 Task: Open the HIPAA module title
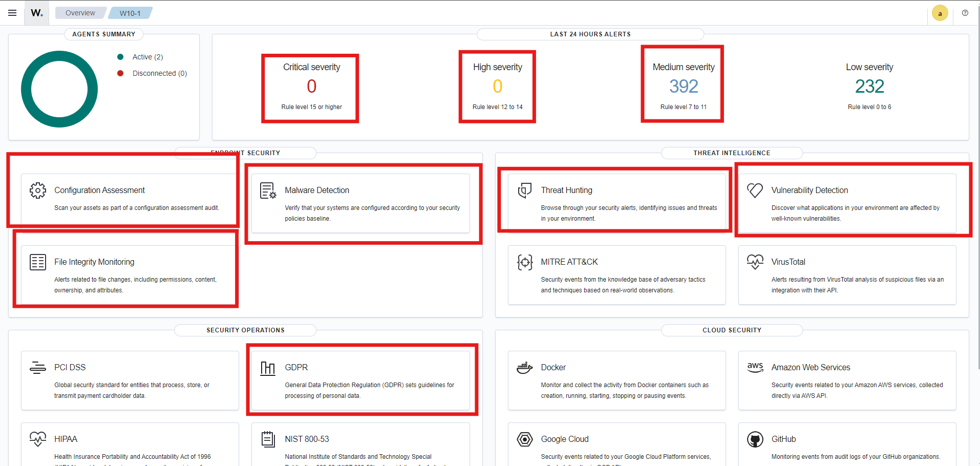(x=66, y=439)
